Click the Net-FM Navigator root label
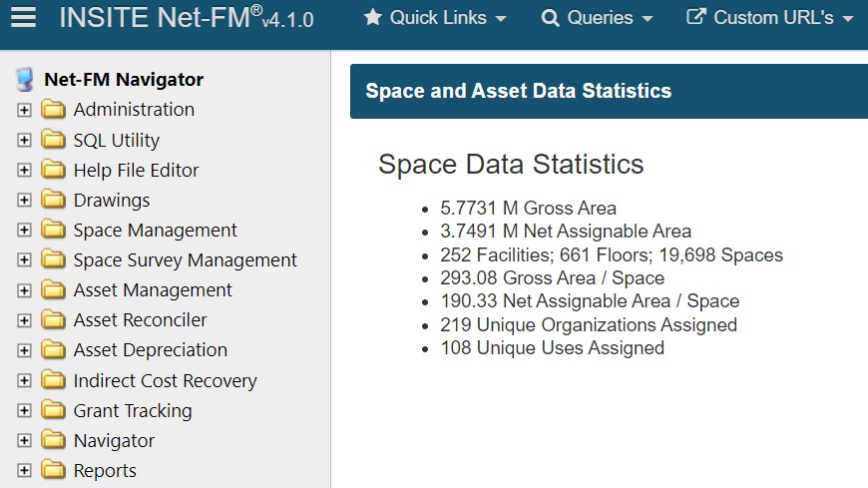The image size is (868, 488). (124, 79)
